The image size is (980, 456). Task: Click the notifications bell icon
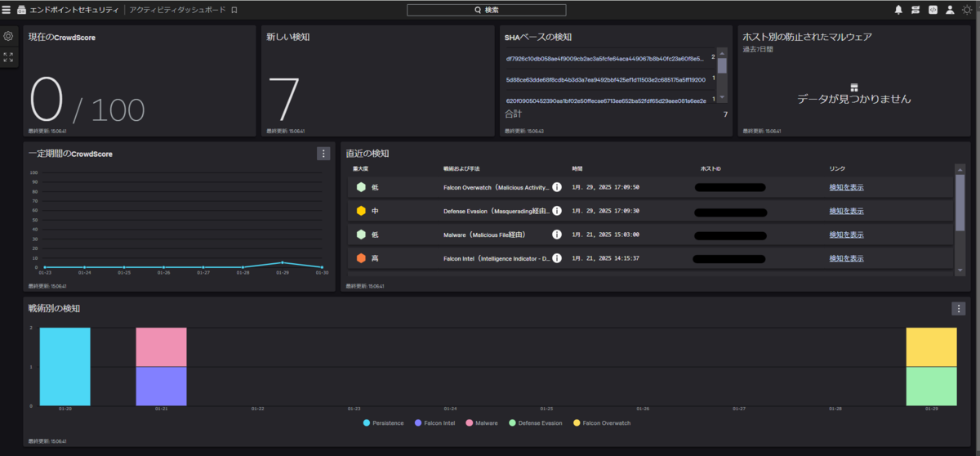pyautogui.click(x=898, y=10)
